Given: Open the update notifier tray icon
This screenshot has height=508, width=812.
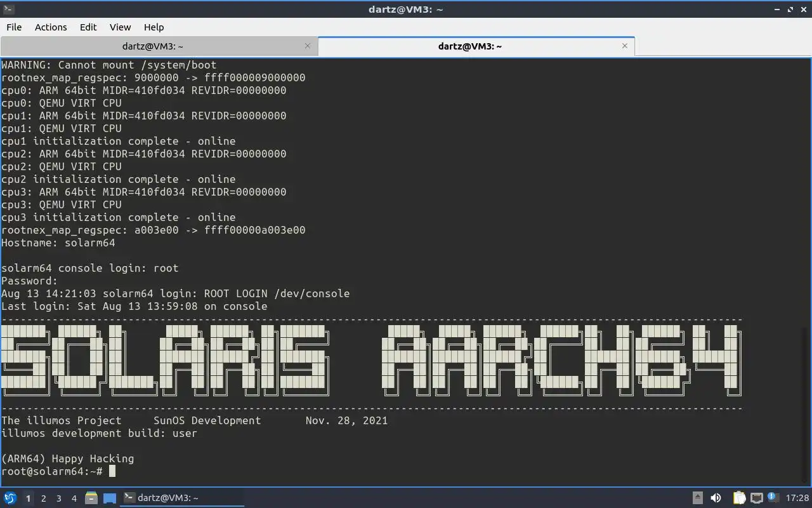Looking at the screenshot, I should point(773,498).
